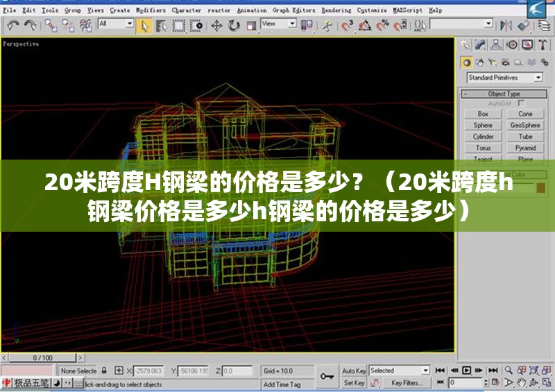The width and height of the screenshot is (555, 392).
Task: Open the Rendering menu
Action: [x=336, y=10]
